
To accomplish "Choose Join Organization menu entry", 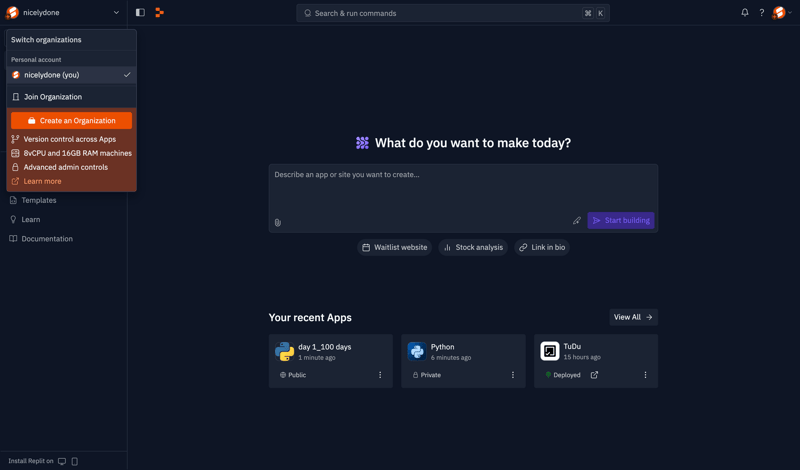I will [x=71, y=97].
